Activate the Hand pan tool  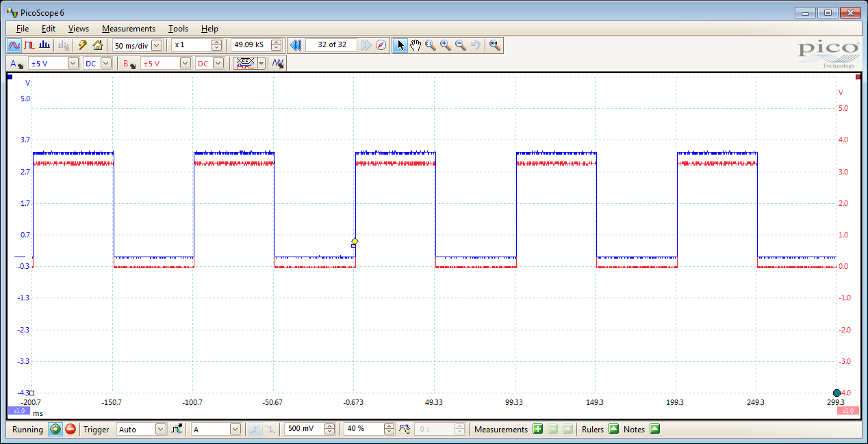point(416,44)
